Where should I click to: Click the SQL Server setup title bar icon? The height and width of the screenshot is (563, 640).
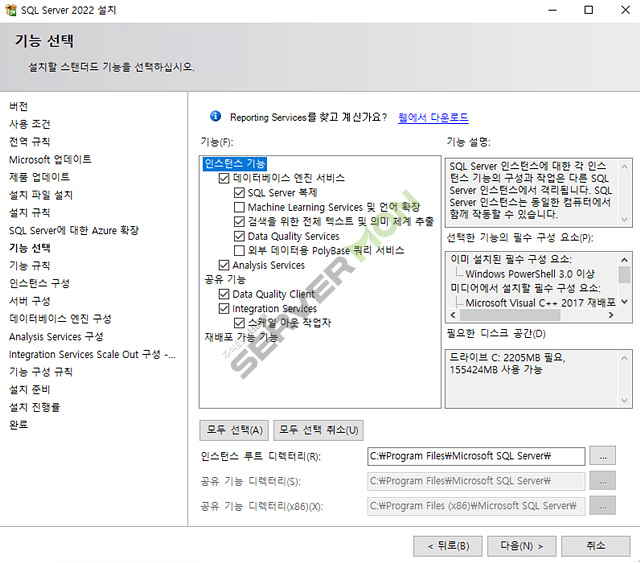[x=11, y=10]
